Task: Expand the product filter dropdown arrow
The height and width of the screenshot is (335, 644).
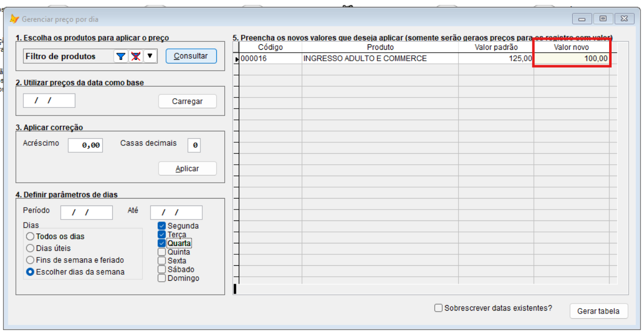Action: pyautogui.click(x=150, y=56)
